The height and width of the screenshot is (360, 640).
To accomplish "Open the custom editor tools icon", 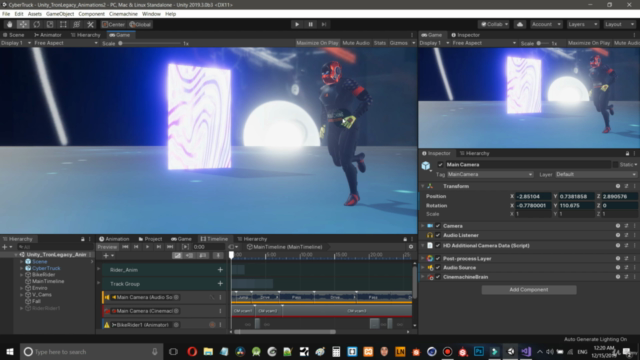I will [90, 24].
